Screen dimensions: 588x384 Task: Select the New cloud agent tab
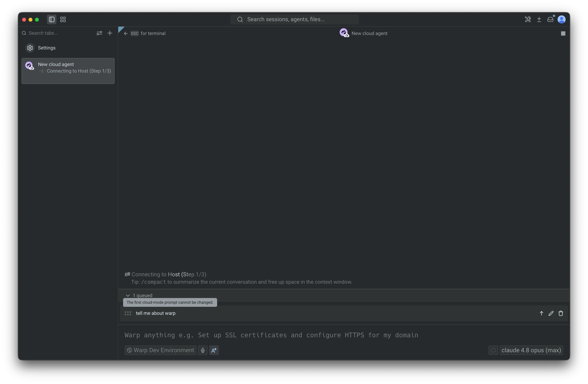click(x=68, y=71)
